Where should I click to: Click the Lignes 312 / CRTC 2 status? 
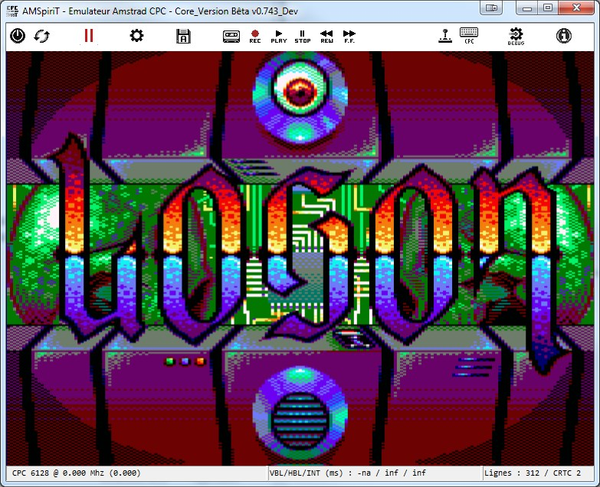[x=532, y=473]
